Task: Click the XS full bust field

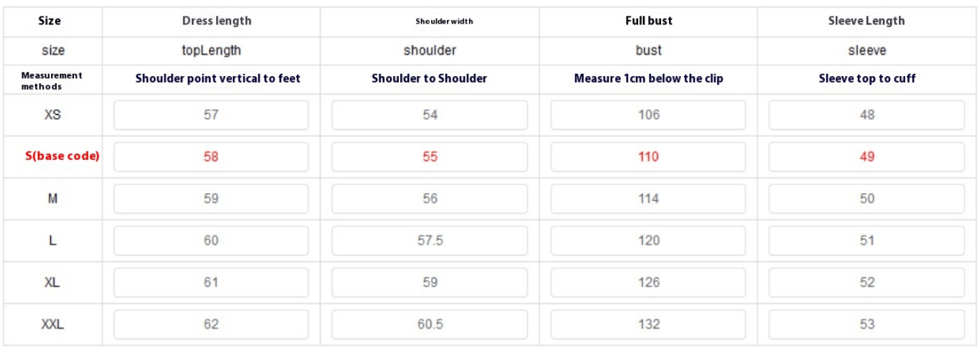Action: click(x=648, y=115)
